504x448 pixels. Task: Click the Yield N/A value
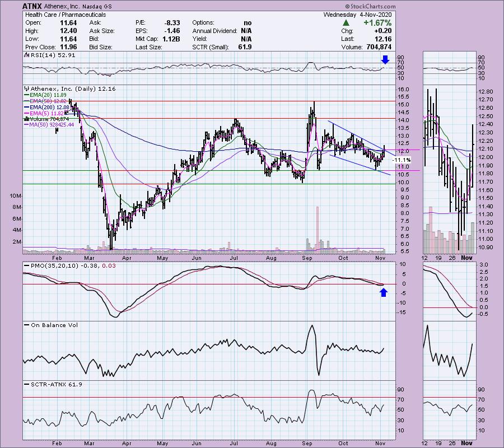coord(246,39)
